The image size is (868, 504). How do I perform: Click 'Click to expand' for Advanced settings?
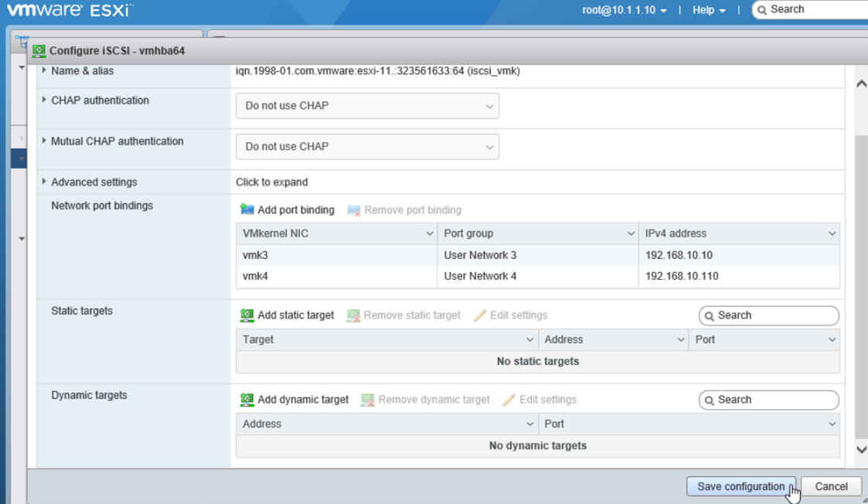[272, 182]
